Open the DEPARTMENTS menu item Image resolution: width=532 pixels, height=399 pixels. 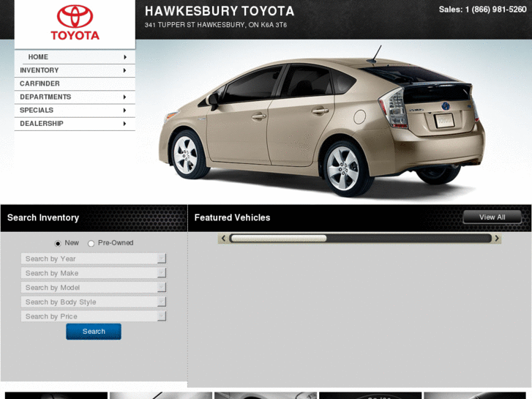pos(75,97)
